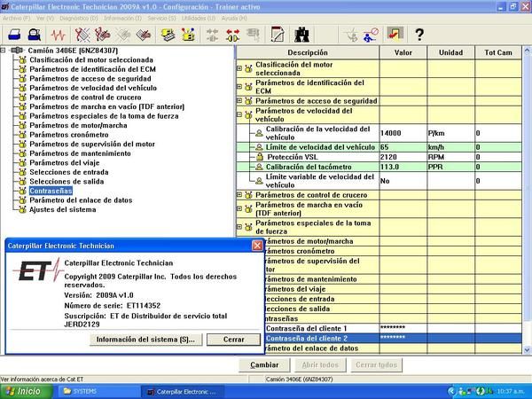The width and height of the screenshot is (532, 399).
Task: Click the question mark help toolbar icon
Action: pyautogui.click(x=419, y=35)
